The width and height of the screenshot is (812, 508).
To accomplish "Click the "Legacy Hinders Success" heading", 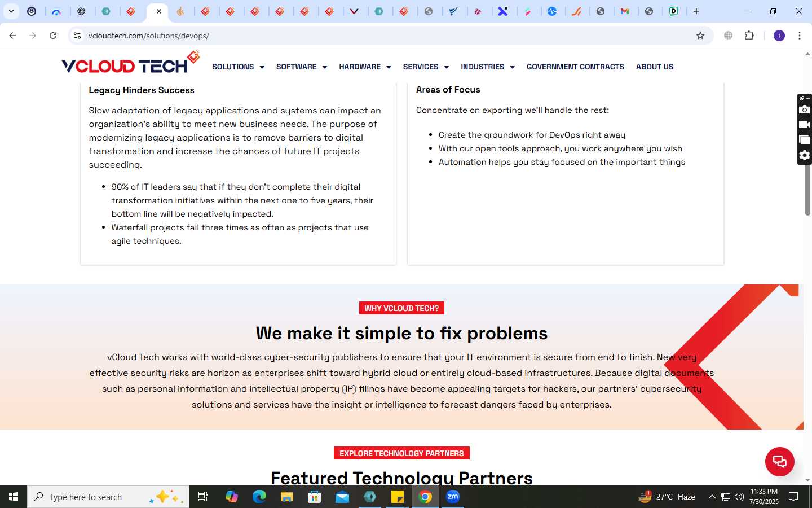I will pos(142,90).
